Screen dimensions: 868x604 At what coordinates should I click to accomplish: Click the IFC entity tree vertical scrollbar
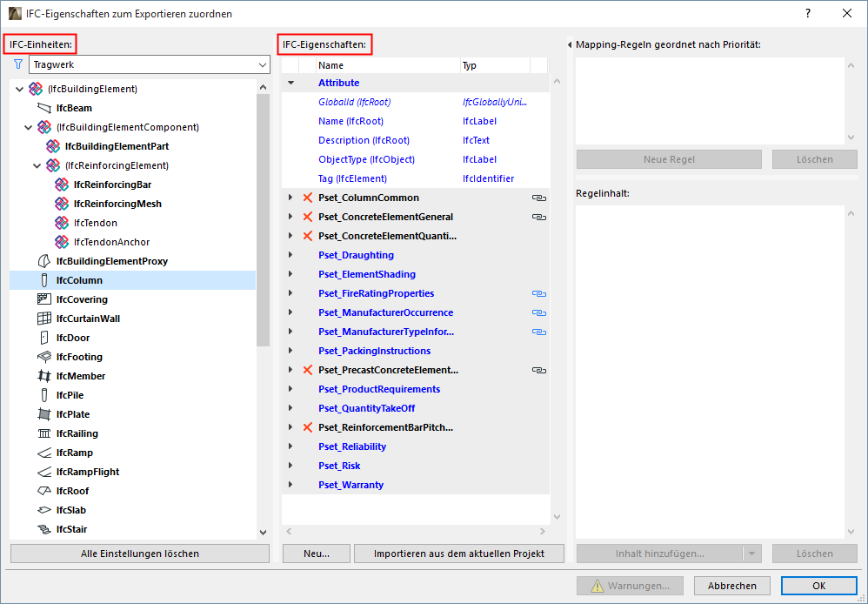click(263, 222)
